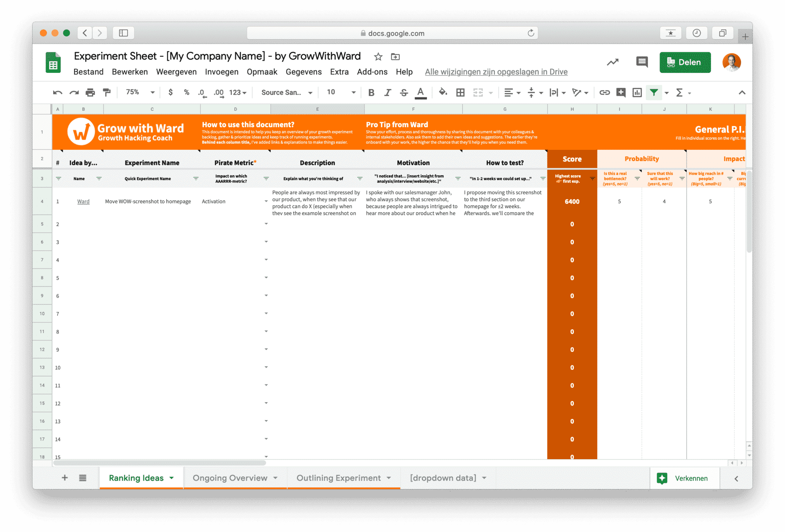The height and width of the screenshot is (532, 785).
Task: Click the insert link icon
Action: 604,92
